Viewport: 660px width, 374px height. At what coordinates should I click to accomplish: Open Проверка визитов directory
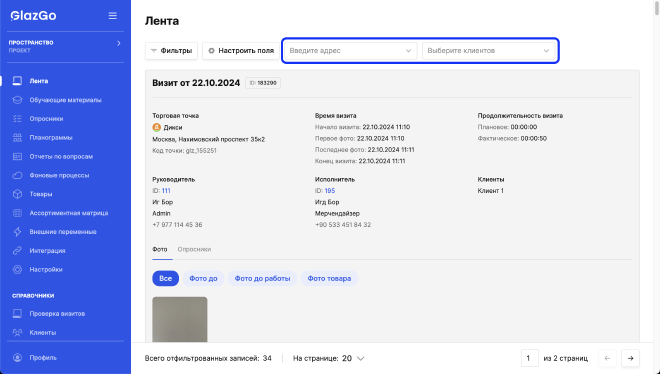[x=57, y=313]
